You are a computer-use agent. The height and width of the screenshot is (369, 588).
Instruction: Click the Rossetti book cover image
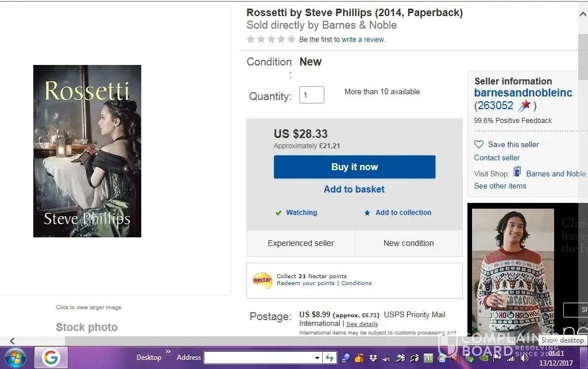(x=87, y=151)
